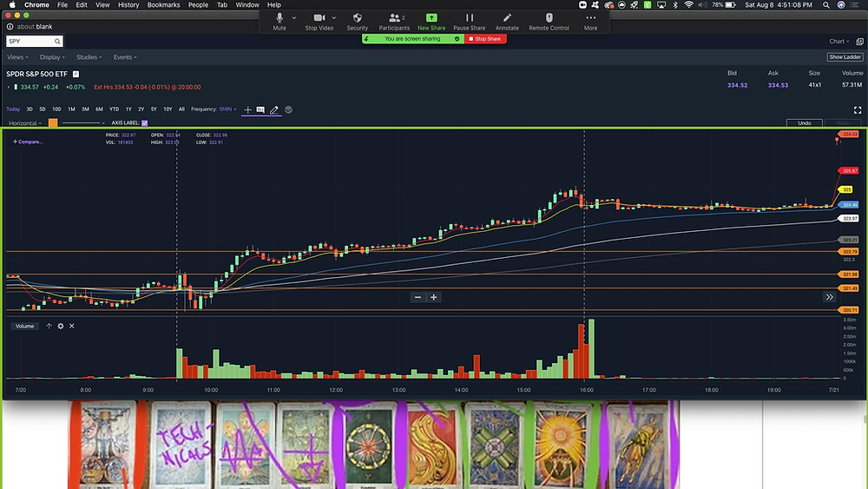The width and height of the screenshot is (868, 489).
Task: Click the Show Ladder button
Action: pyautogui.click(x=845, y=57)
